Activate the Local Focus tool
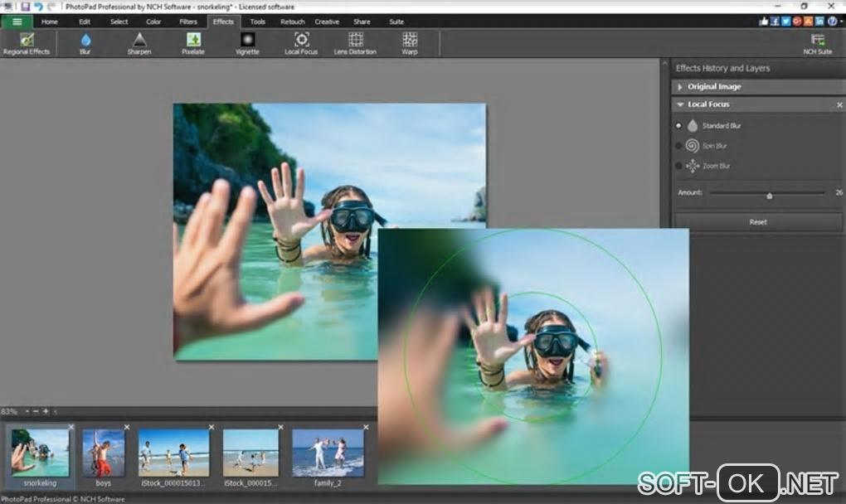Screen dimensions: 846x504 (301, 44)
